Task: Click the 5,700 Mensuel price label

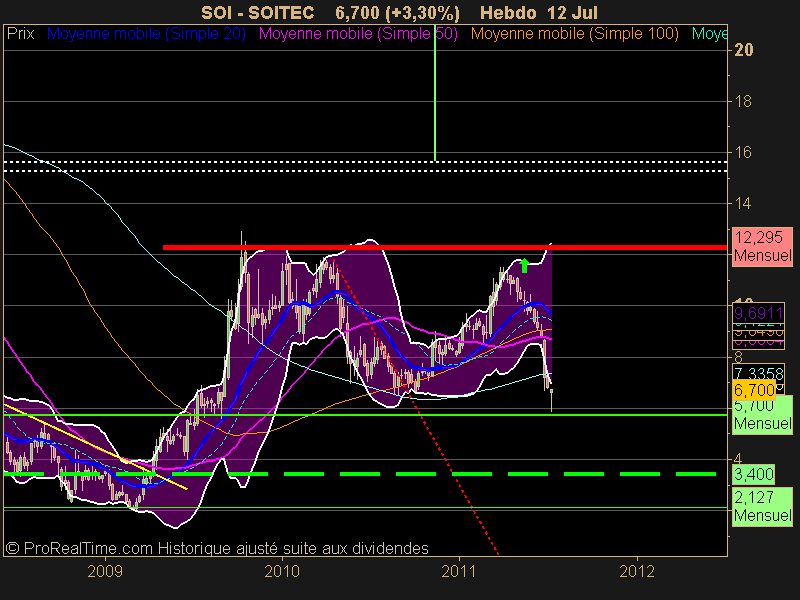Action: [x=762, y=415]
